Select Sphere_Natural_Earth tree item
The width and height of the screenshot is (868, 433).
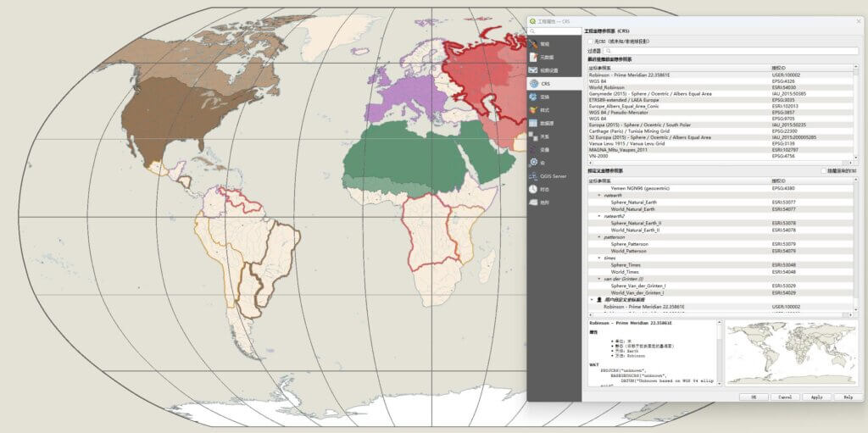[721, 203]
